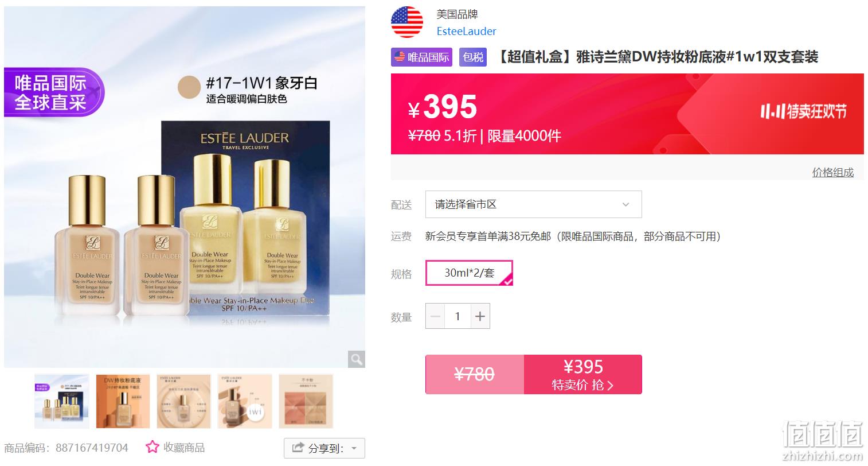Click the 唯品国际 purple badge
Image resolution: width=868 pixels, height=466 pixels.
click(422, 57)
